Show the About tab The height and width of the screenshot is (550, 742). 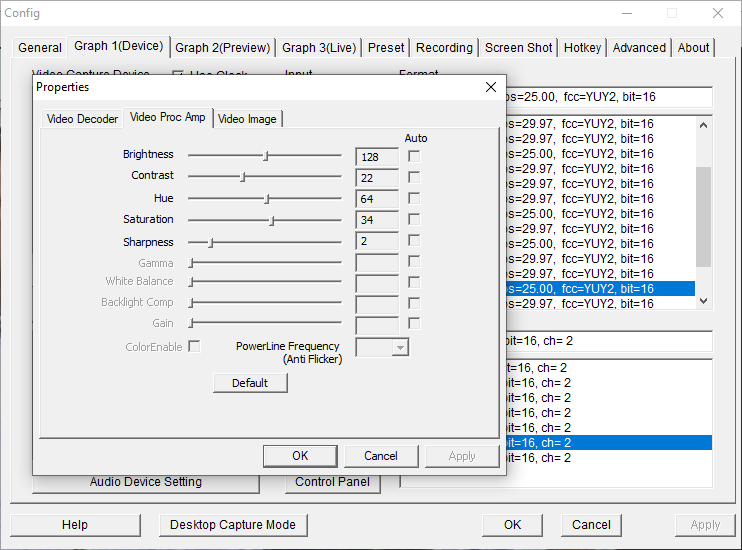pyautogui.click(x=693, y=48)
